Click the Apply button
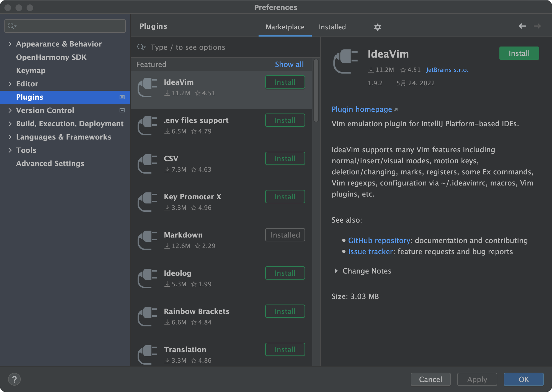The width and height of the screenshot is (552, 392). (x=477, y=379)
